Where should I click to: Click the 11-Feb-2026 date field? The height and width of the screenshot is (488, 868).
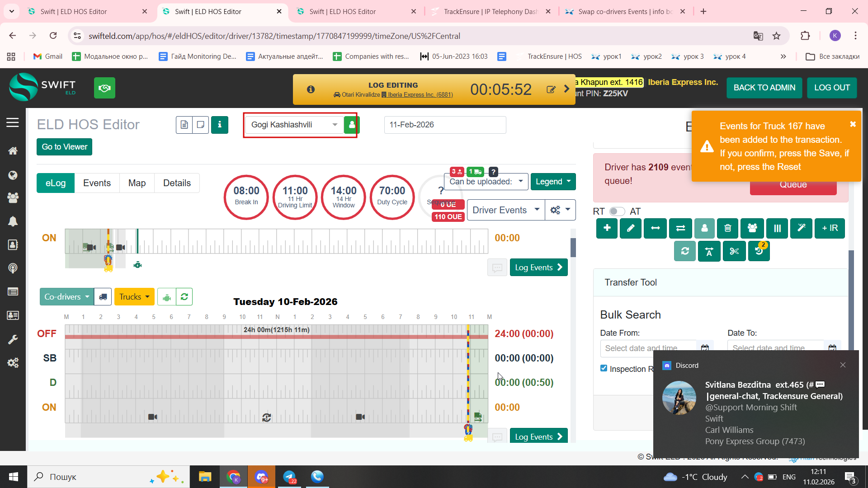(444, 125)
